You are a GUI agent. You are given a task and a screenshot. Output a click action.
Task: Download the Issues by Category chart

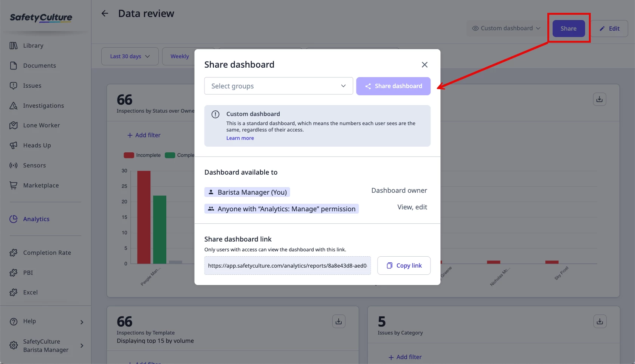pos(600,321)
